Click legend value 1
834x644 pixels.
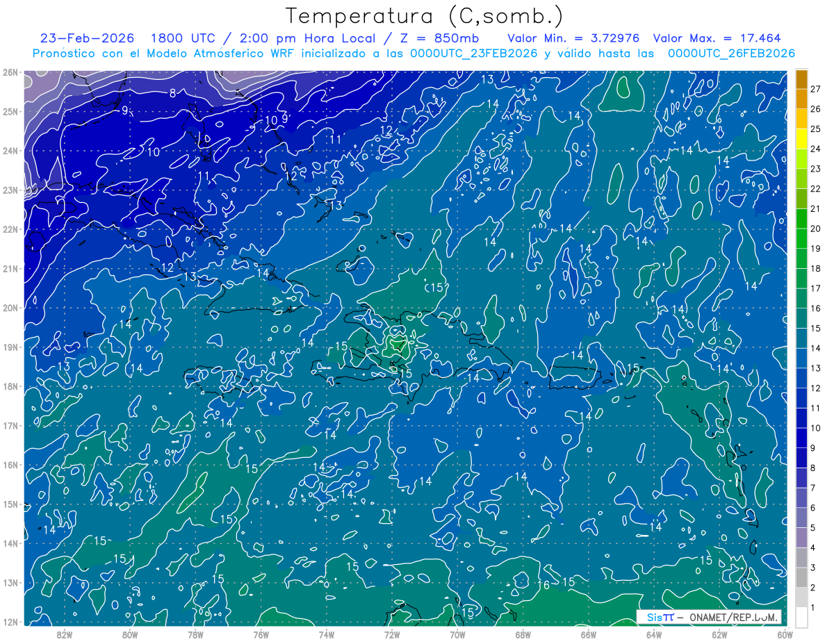pyautogui.click(x=813, y=608)
